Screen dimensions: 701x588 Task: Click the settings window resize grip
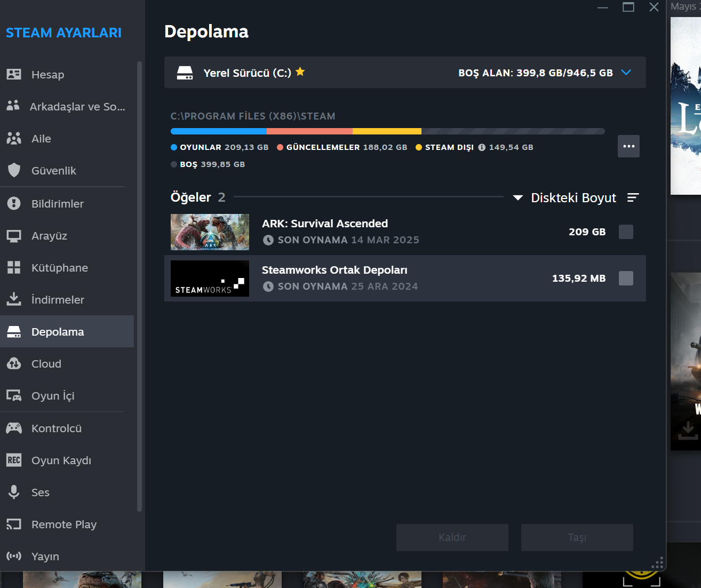pyautogui.click(x=658, y=563)
